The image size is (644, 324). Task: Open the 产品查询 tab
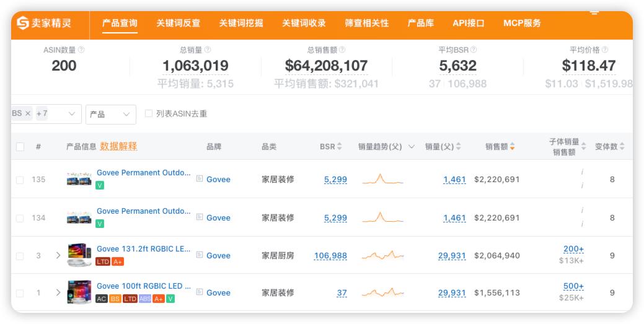click(x=120, y=24)
